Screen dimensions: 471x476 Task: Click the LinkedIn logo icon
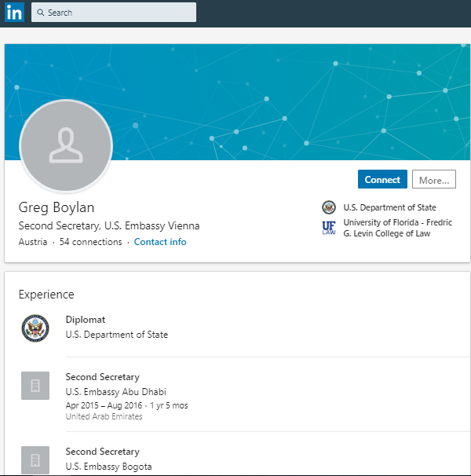(14, 13)
